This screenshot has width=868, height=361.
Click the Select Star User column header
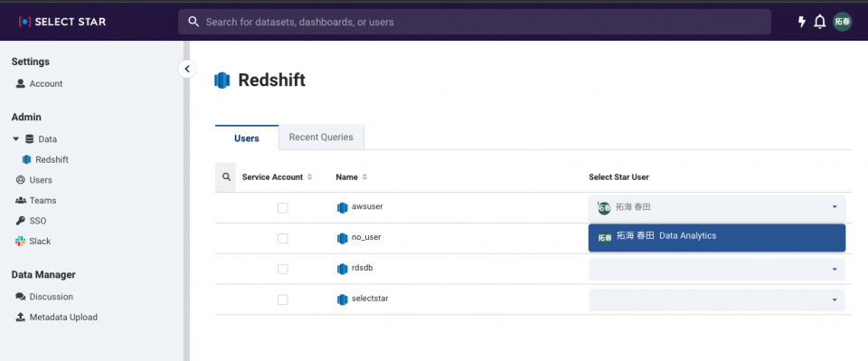(618, 177)
